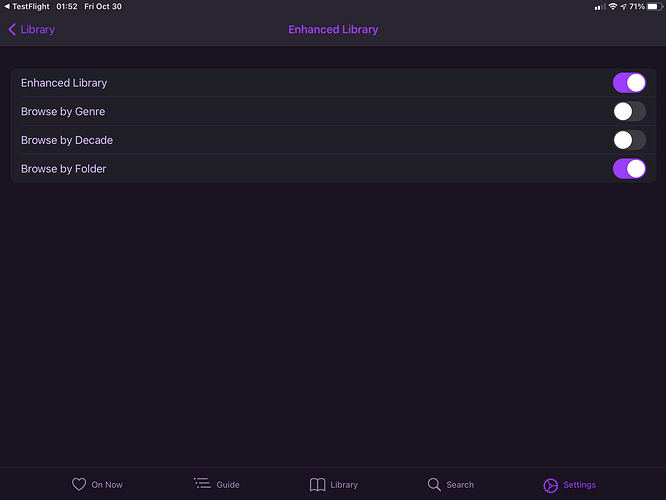Tap the Search magnifier icon

434,484
